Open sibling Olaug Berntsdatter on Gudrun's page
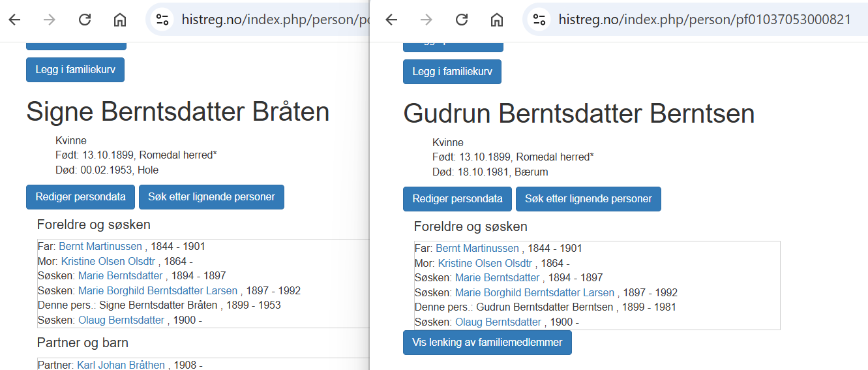The height and width of the screenshot is (370, 868). (498, 322)
